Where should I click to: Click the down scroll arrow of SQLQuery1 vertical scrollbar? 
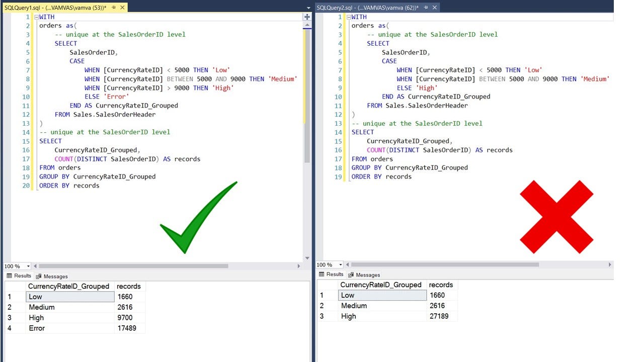coord(307,258)
